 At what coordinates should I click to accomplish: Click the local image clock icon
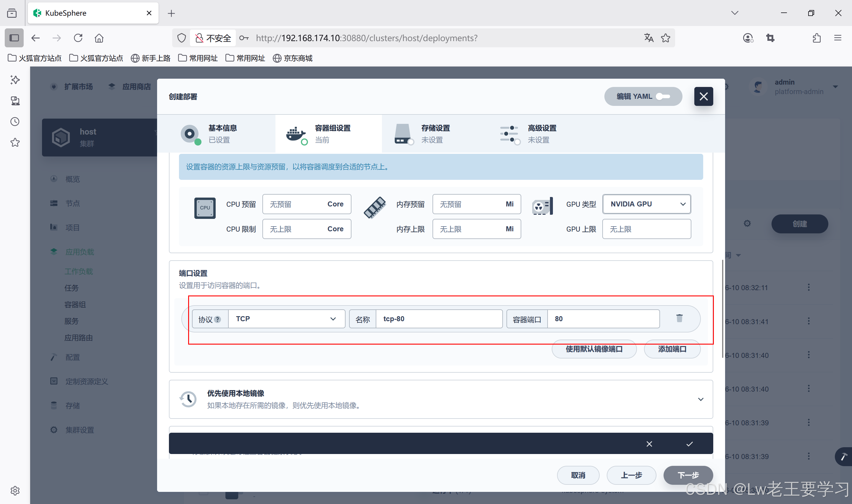tap(188, 399)
